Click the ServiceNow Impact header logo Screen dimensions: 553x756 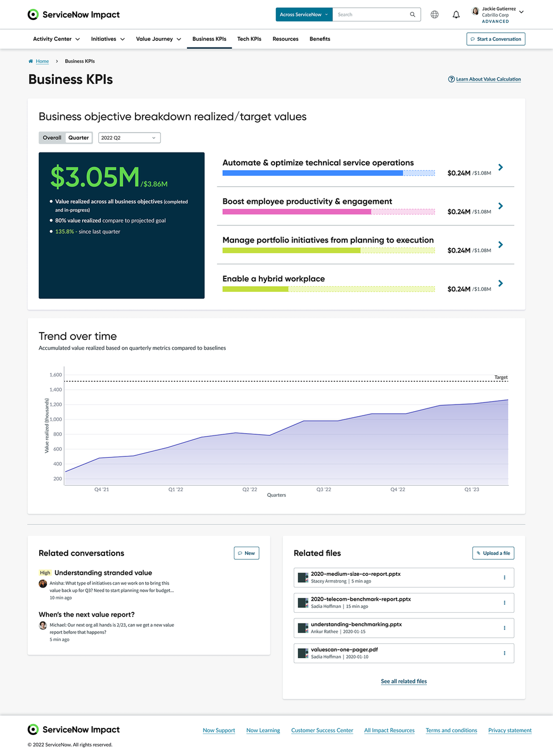(74, 14)
